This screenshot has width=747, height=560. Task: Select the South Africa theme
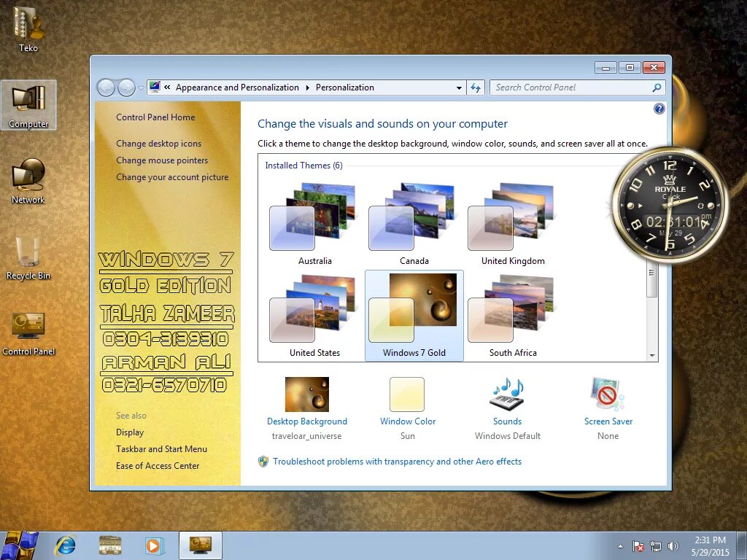click(513, 315)
